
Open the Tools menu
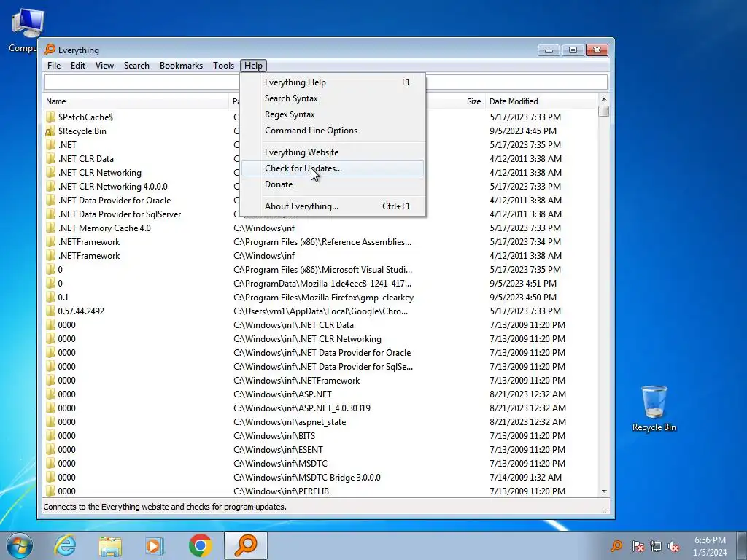point(223,66)
